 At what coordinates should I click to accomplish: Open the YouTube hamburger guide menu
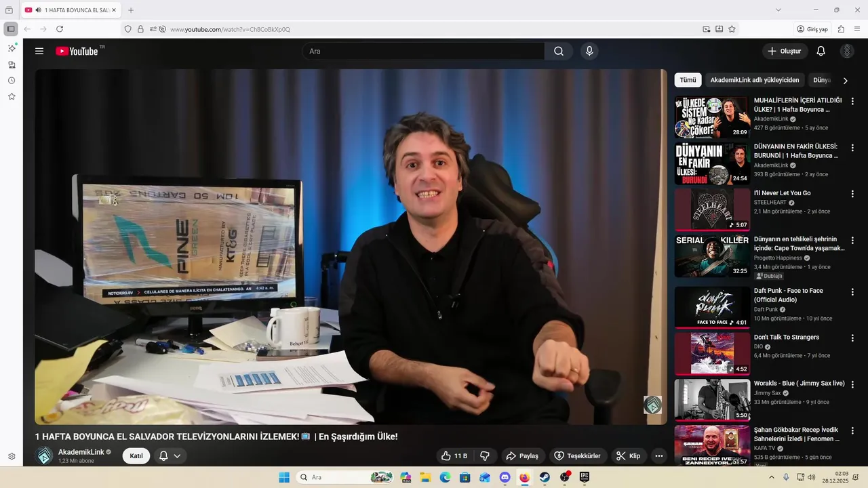(39, 51)
